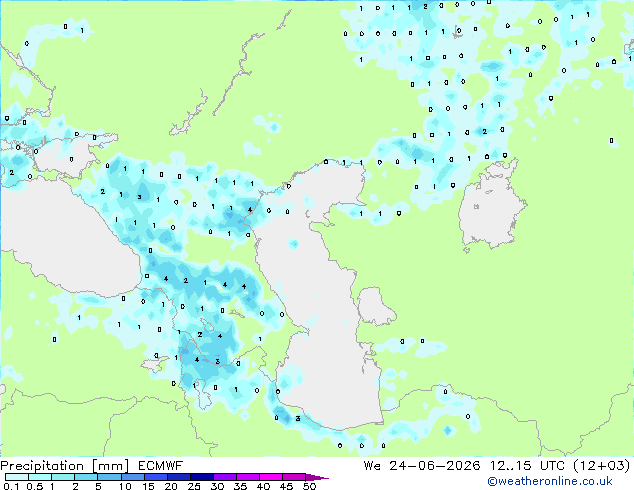
Task: Click the legend label "0.5"
Action: tap(34, 486)
